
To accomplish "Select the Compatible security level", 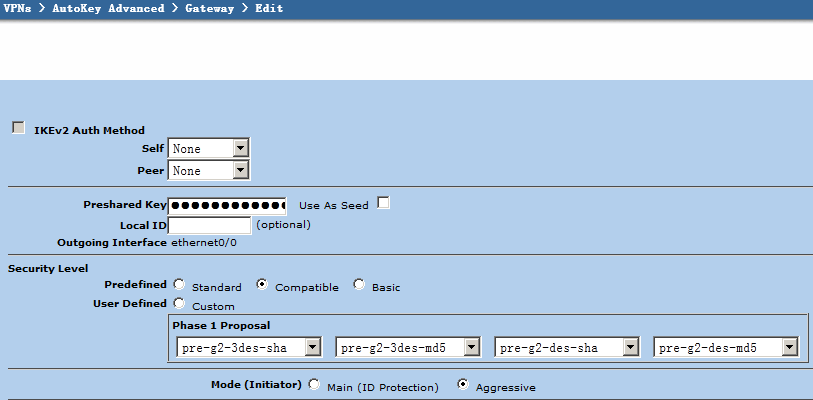I will [x=262, y=285].
